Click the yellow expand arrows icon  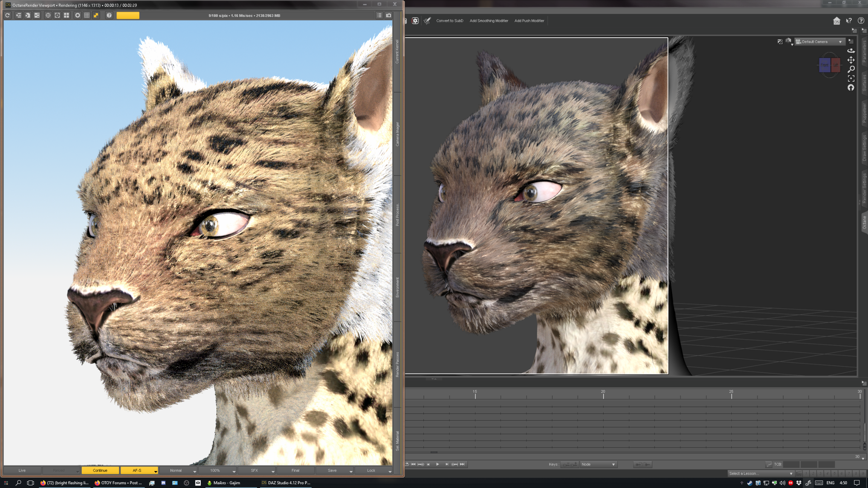(x=96, y=15)
